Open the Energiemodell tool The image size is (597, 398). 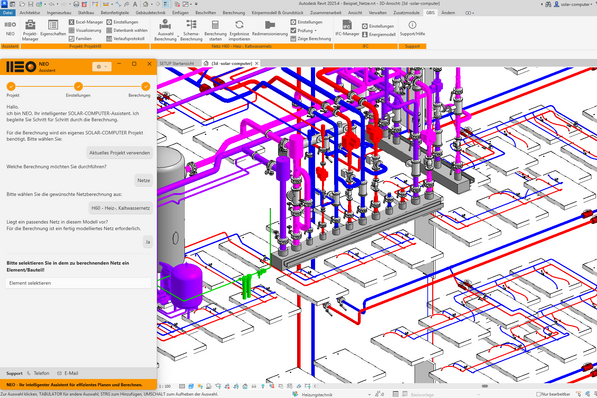[x=379, y=34]
